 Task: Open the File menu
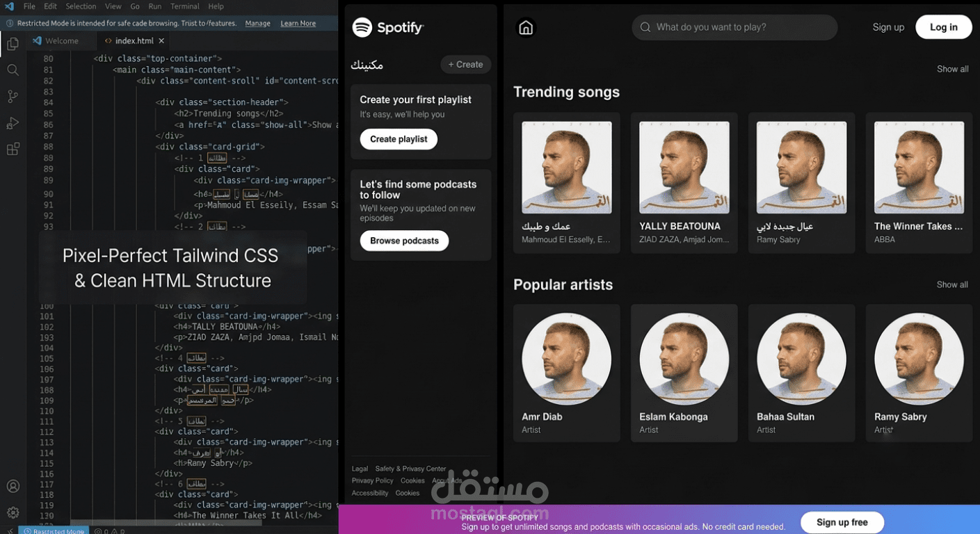(29, 6)
